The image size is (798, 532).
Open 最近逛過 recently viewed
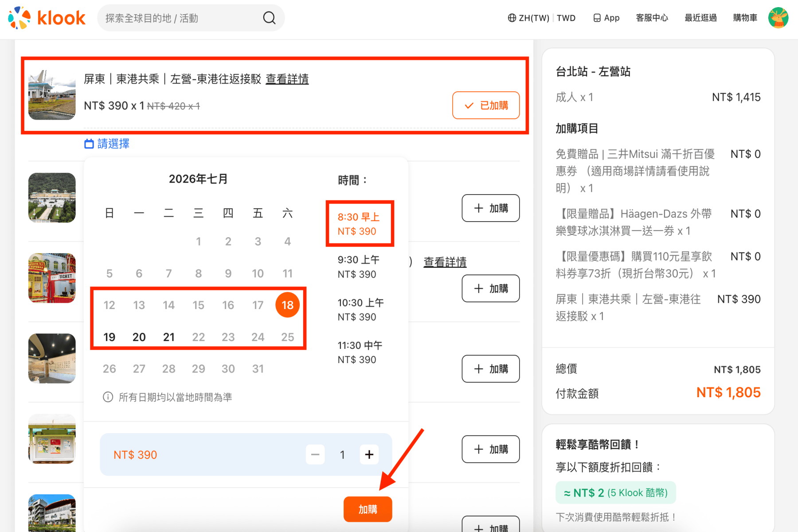click(x=700, y=18)
